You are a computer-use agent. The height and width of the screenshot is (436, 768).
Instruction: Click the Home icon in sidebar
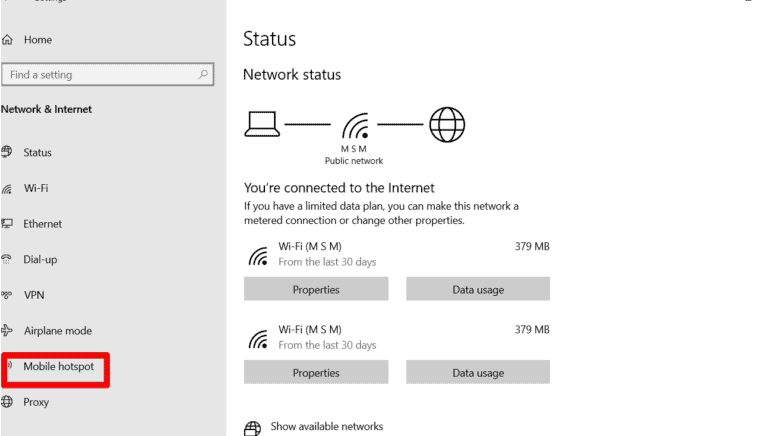click(8, 40)
